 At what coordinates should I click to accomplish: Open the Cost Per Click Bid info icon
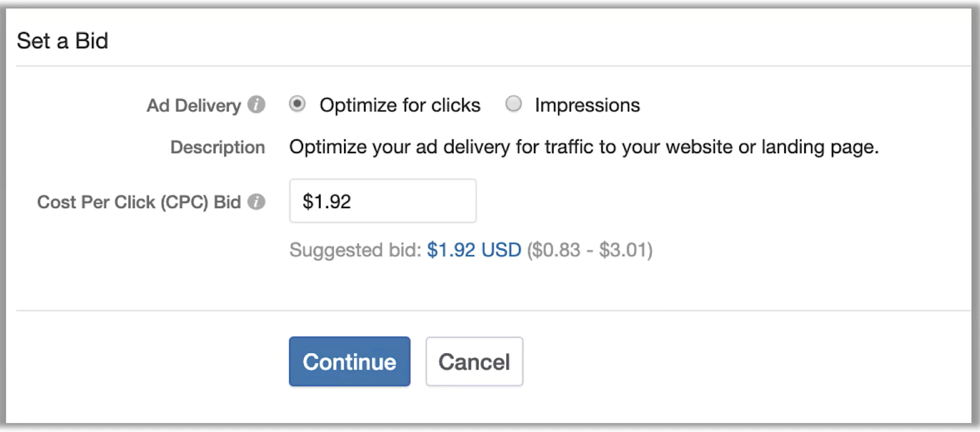(256, 202)
